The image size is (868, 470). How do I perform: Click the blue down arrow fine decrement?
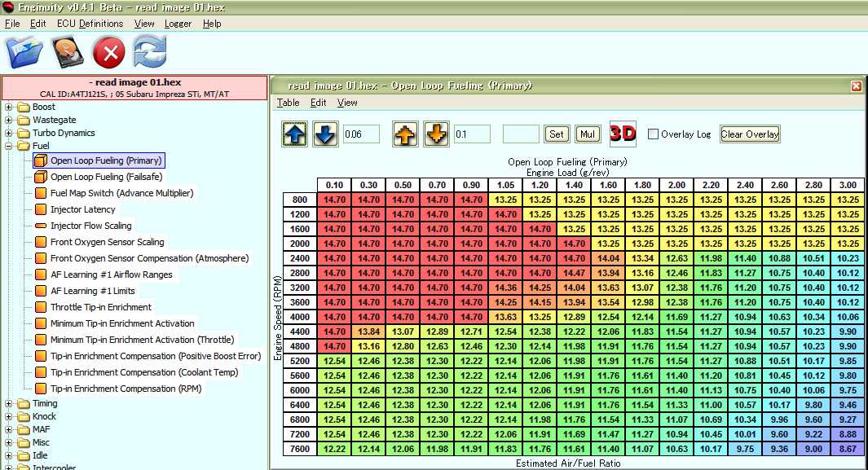[x=325, y=134]
